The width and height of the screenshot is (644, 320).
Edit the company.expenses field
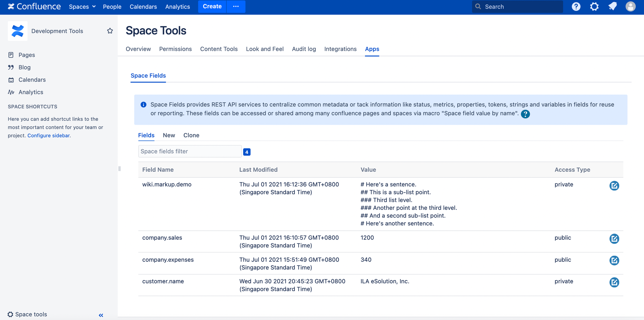click(614, 260)
